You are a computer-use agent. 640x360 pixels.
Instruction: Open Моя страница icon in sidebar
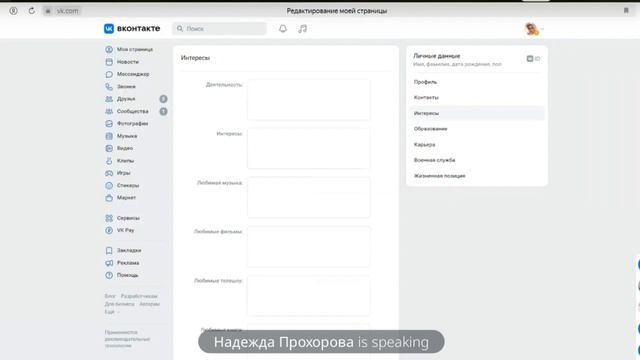tap(109, 49)
